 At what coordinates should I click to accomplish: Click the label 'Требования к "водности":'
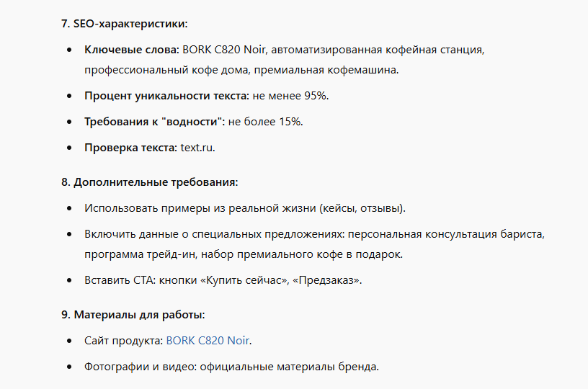[154, 122]
